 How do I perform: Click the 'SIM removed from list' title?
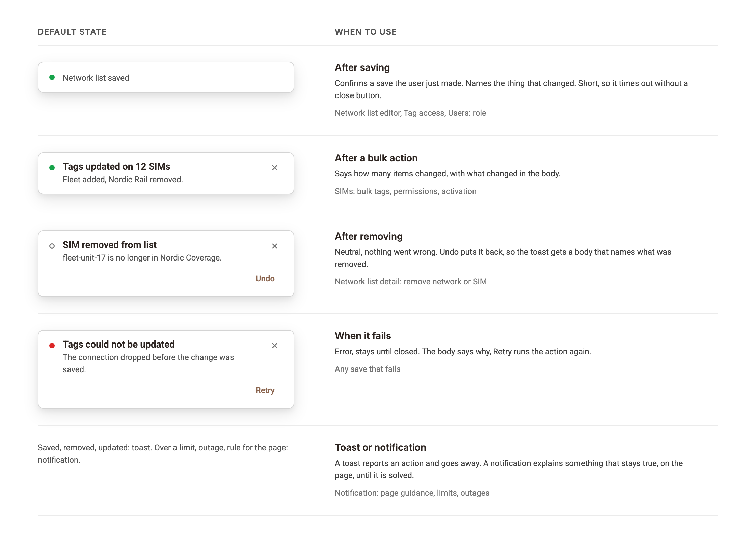click(x=110, y=245)
